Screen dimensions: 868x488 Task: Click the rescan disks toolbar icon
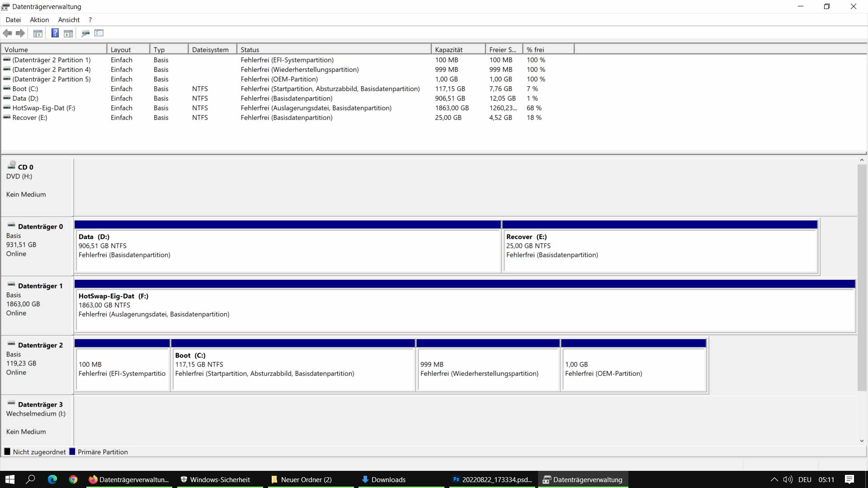(85, 33)
